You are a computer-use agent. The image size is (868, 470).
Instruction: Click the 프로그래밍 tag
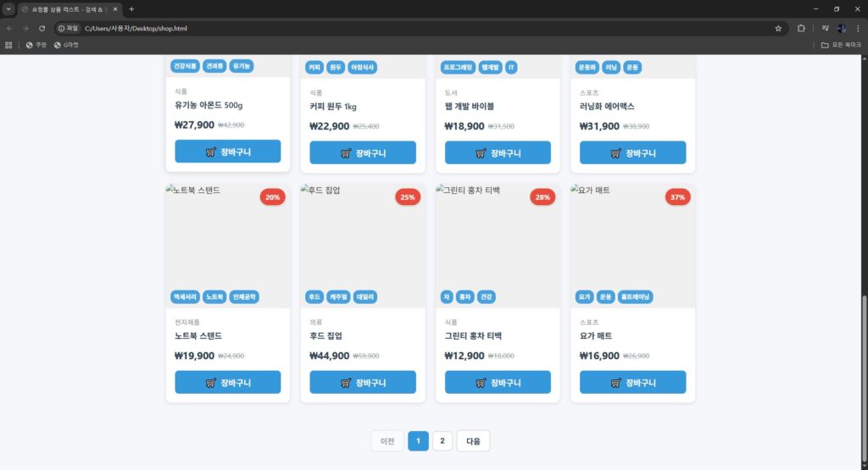click(x=458, y=67)
